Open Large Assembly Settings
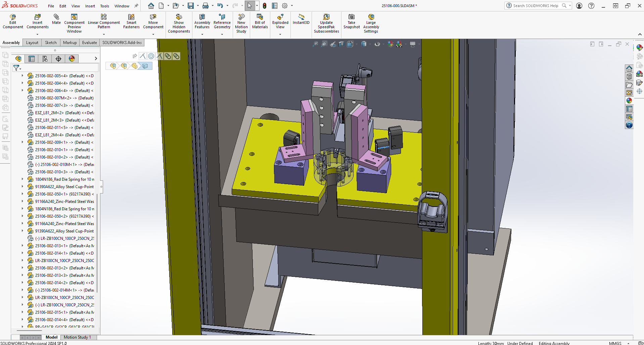Screen dimensions: 644x345 pyautogui.click(x=371, y=24)
